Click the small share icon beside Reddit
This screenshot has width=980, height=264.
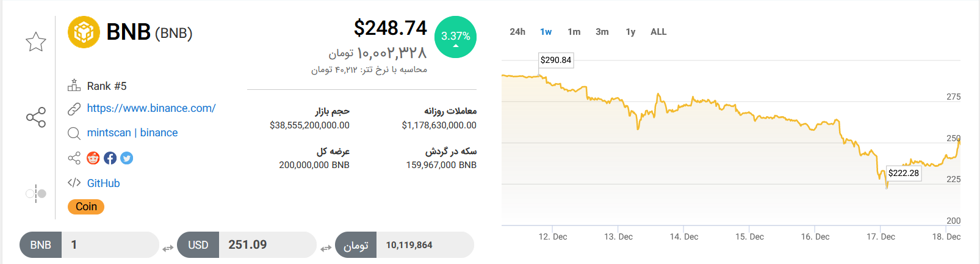(74, 158)
